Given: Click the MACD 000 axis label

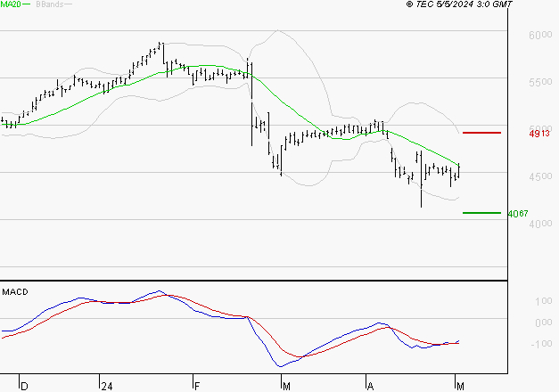Looking at the screenshot, I should (544, 323).
